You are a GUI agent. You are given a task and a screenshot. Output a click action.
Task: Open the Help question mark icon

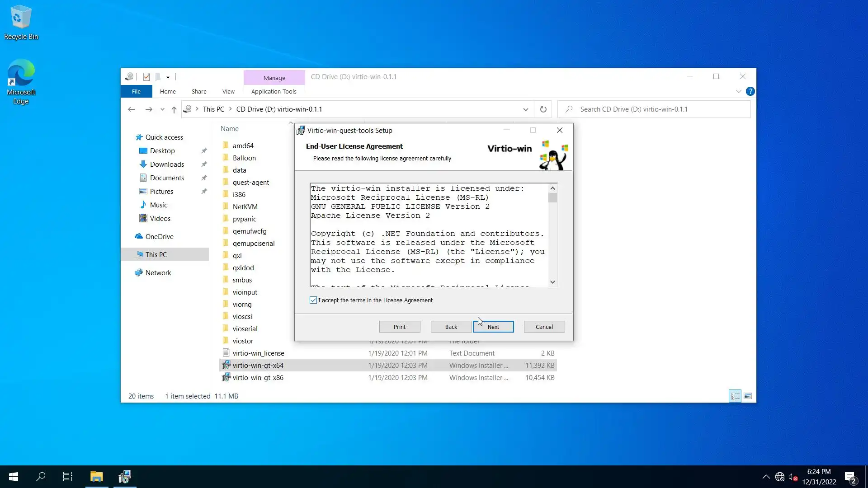point(750,91)
